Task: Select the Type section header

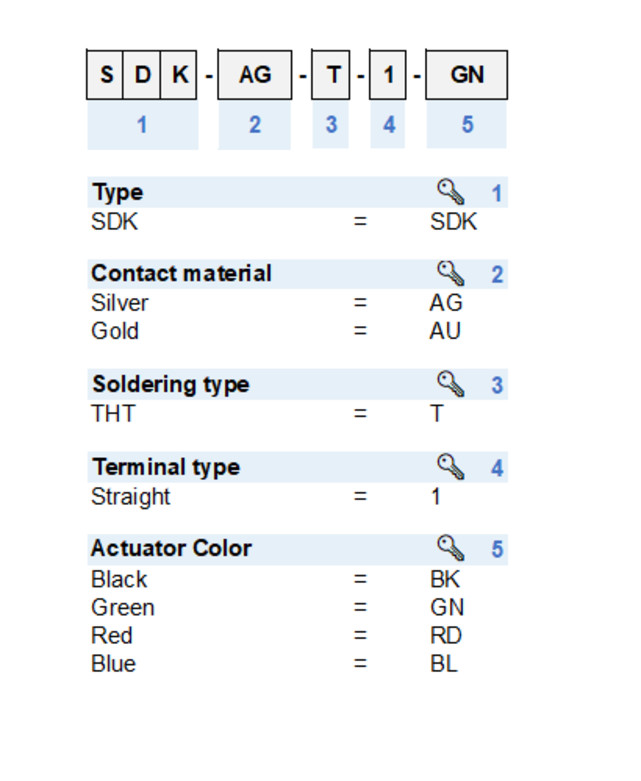Action: [117, 192]
